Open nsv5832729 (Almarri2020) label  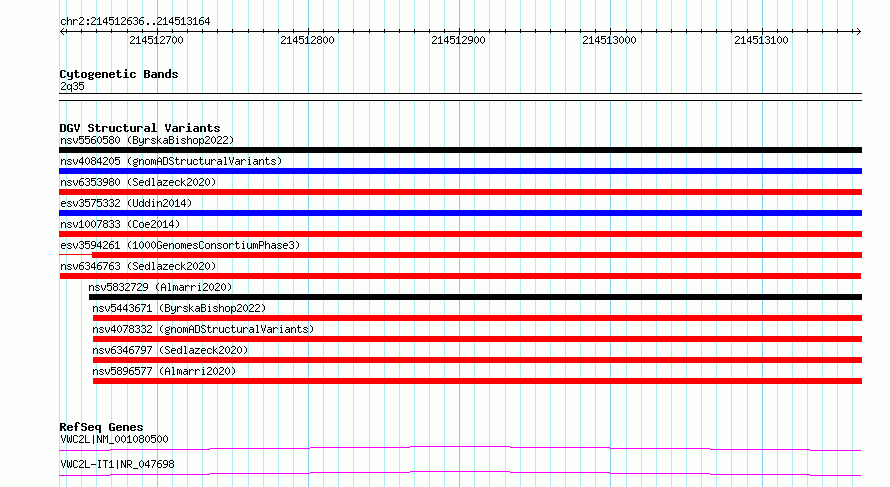click(x=160, y=287)
